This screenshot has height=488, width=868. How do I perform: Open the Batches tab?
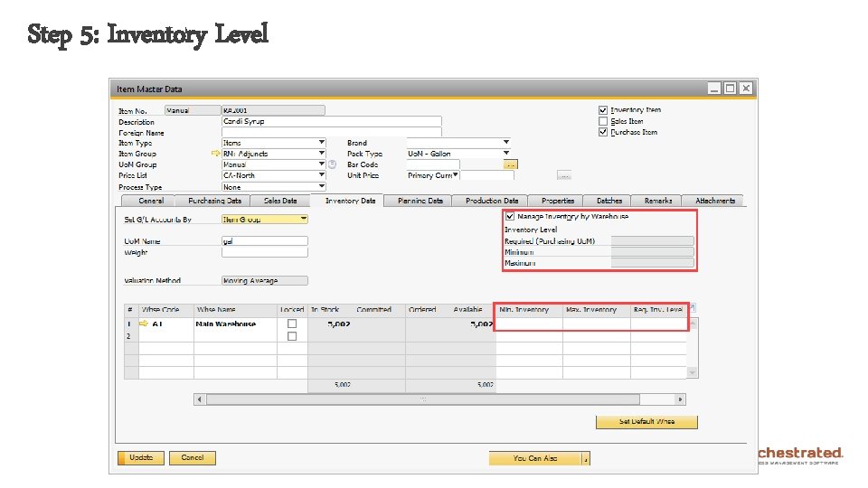609,201
